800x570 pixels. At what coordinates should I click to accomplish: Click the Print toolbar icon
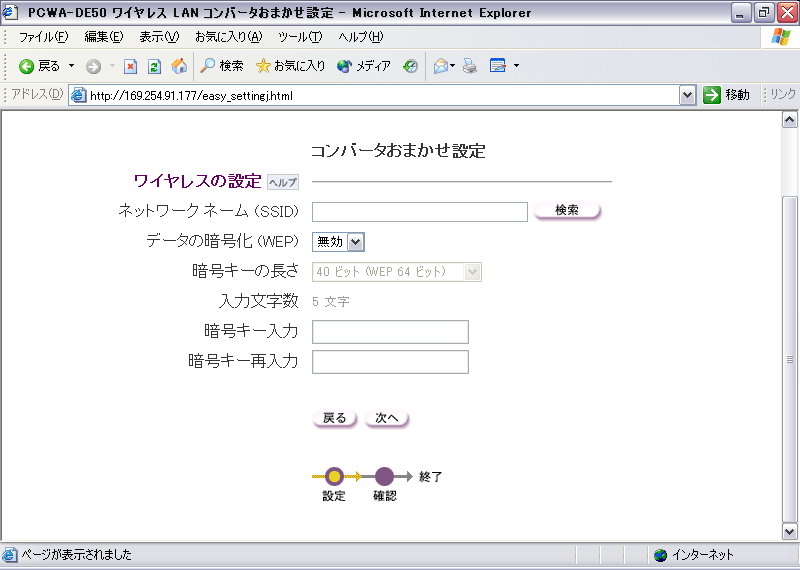pyautogui.click(x=470, y=66)
